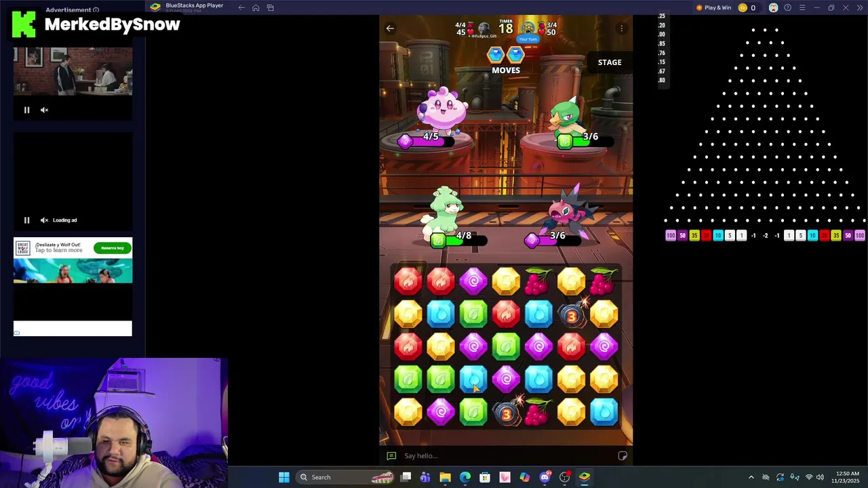Open Tap to learn more link

pyautogui.click(x=58, y=251)
